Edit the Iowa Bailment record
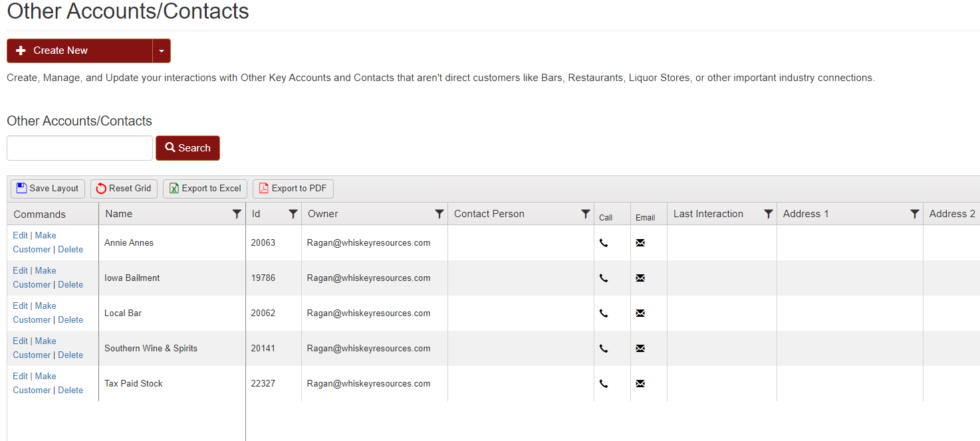The height and width of the screenshot is (441, 980). 21,270
